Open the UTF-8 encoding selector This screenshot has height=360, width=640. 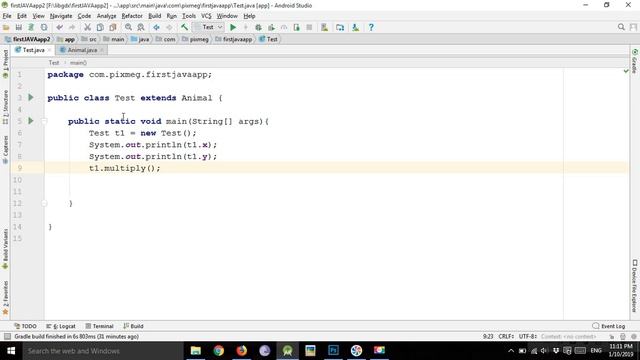pyautogui.click(x=527, y=336)
